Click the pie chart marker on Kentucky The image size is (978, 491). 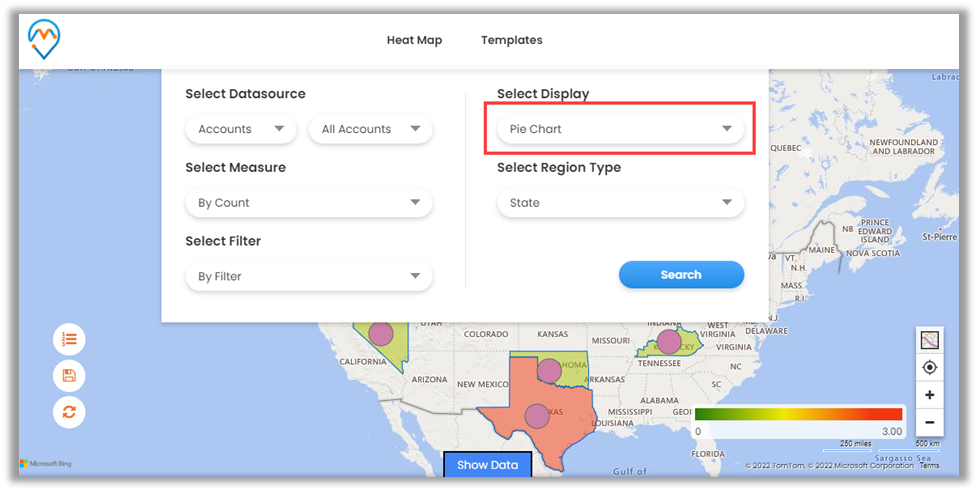coord(668,342)
